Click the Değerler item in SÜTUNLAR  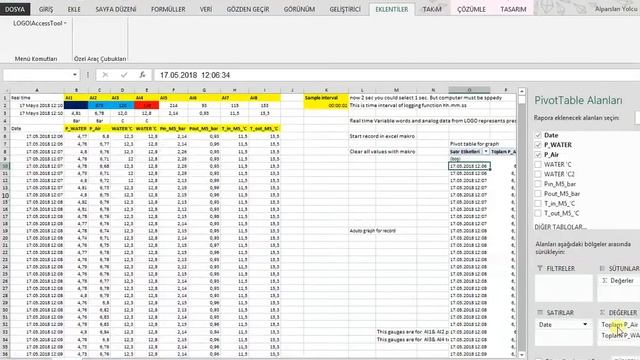622,280
